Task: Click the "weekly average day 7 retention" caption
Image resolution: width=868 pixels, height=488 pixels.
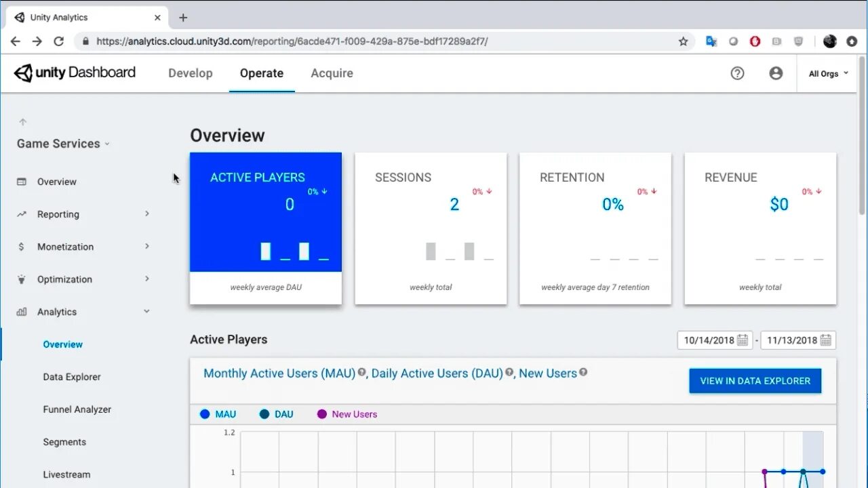Action: tap(595, 287)
